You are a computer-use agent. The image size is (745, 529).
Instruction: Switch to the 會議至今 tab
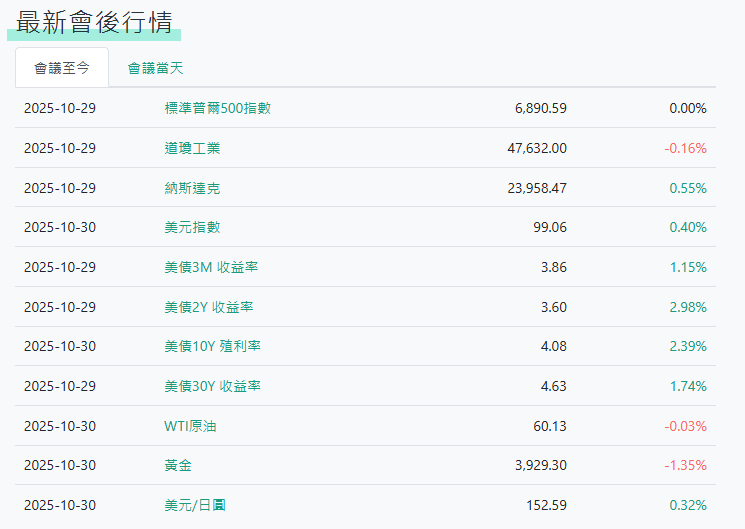coord(62,68)
